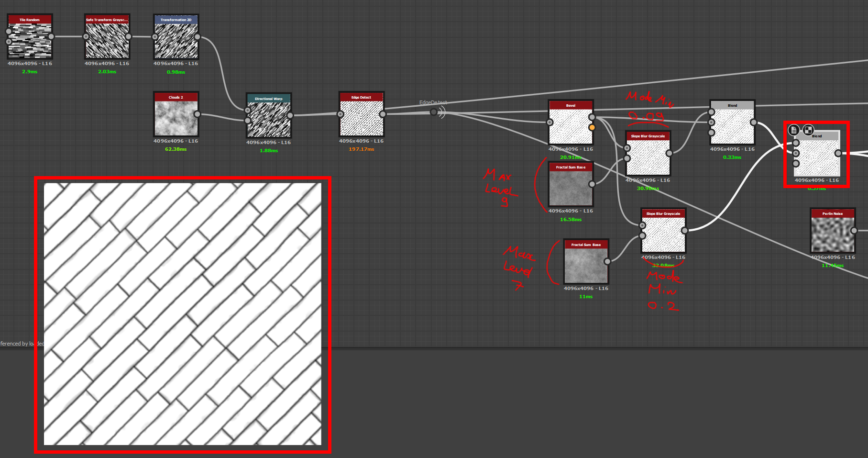Screen dimensions: 868x458
Task: Select the Blend node timed 0.33ms
Action: [x=733, y=122]
